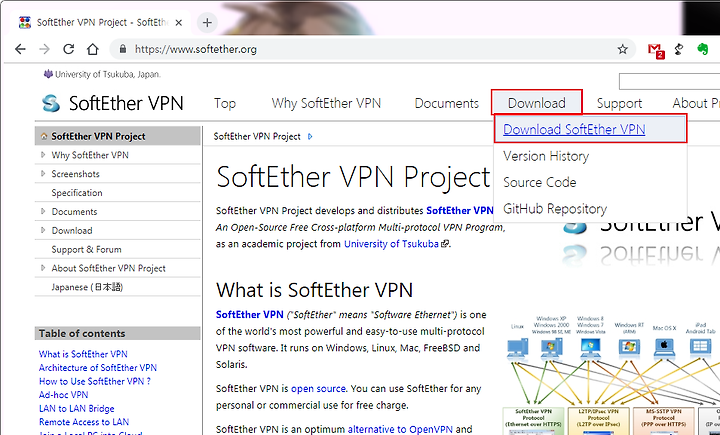Open the Japanese language page in sidebar
This screenshot has width=720, height=435.
coord(87,288)
